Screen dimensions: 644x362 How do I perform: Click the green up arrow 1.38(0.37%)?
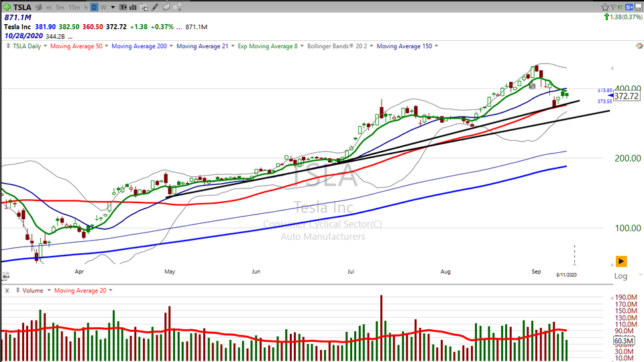623,17
